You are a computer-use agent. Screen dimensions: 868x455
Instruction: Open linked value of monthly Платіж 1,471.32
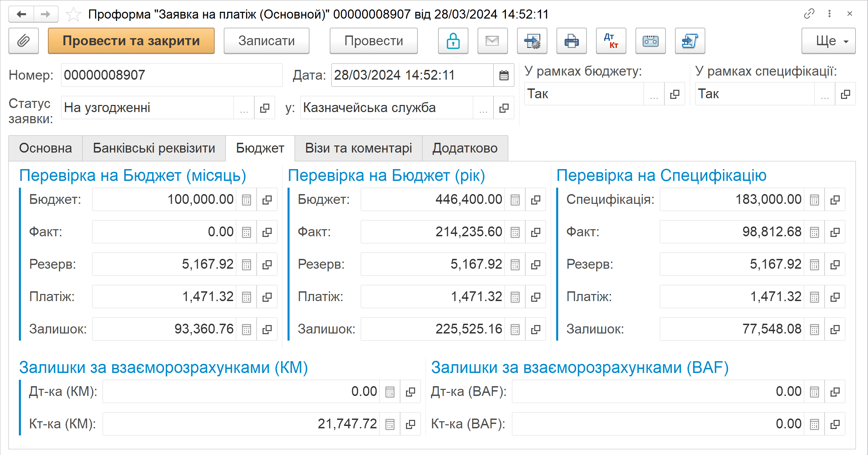tap(267, 297)
